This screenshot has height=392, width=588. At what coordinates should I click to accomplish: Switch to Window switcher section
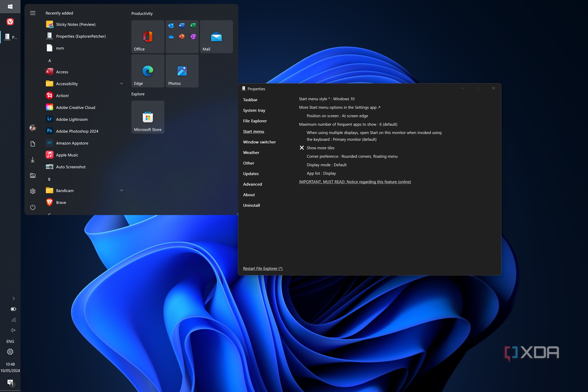pos(259,142)
